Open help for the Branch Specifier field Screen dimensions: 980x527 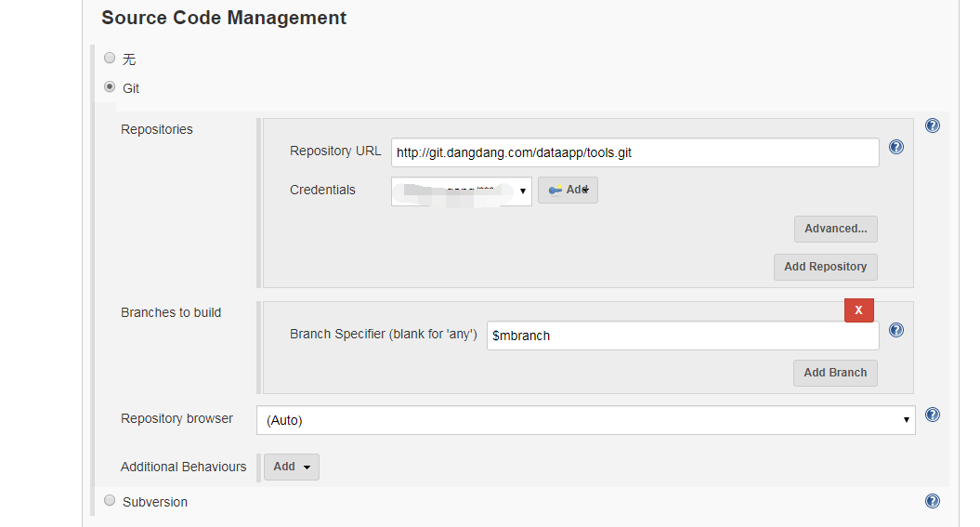(896, 330)
